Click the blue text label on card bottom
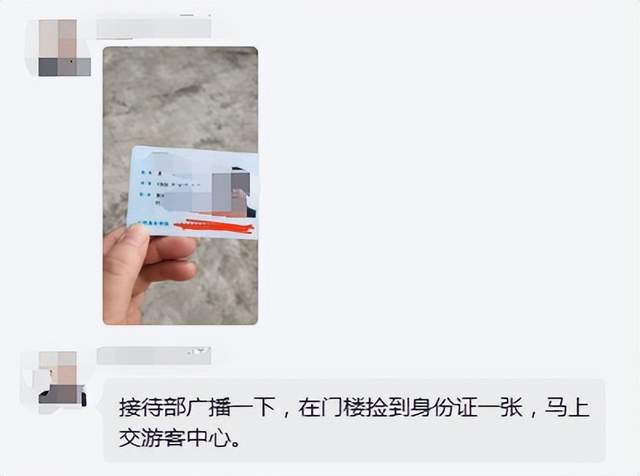640x476 pixels. (x=153, y=223)
